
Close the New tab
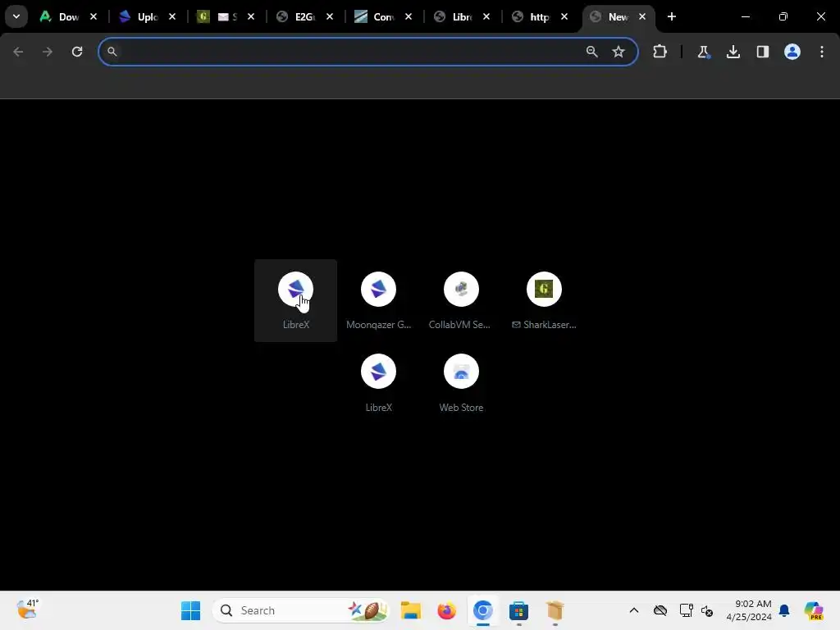[641, 16]
